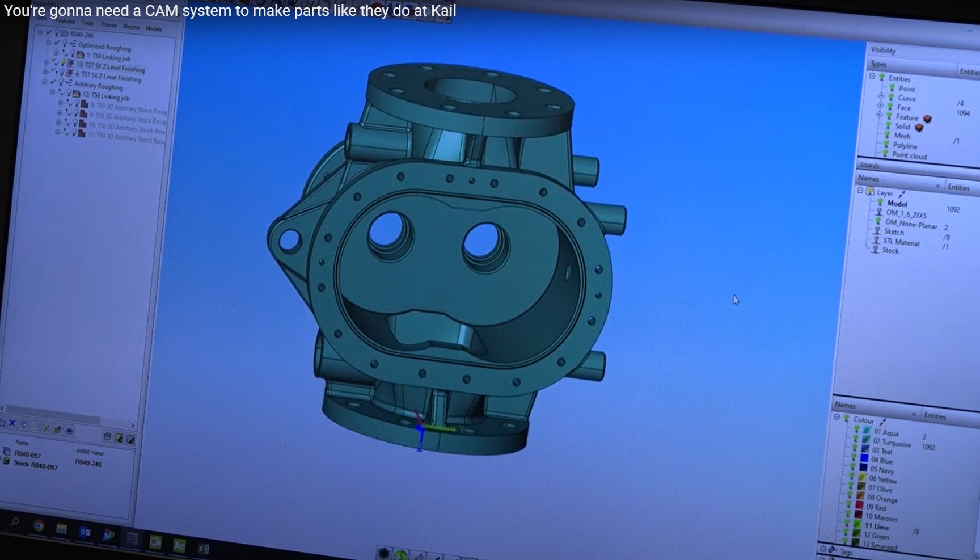Click the blue X delete icon
This screenshot has height=560, width=980.
click(12, 423)
